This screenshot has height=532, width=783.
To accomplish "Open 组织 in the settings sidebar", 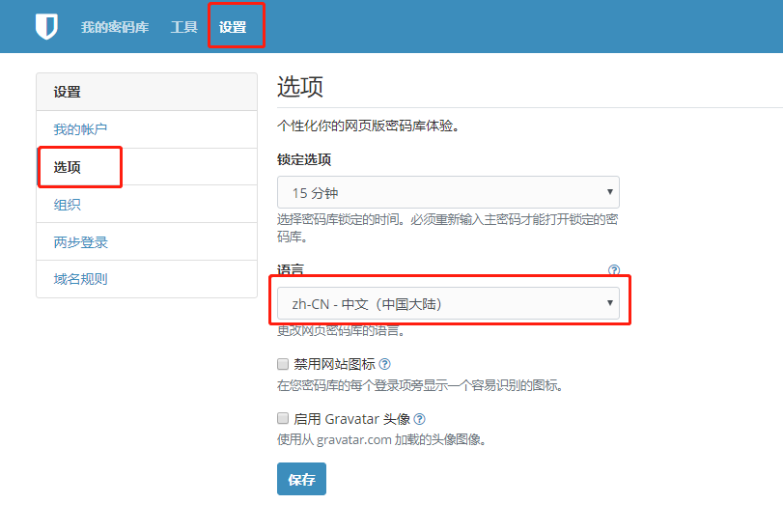I will [68, 205].
